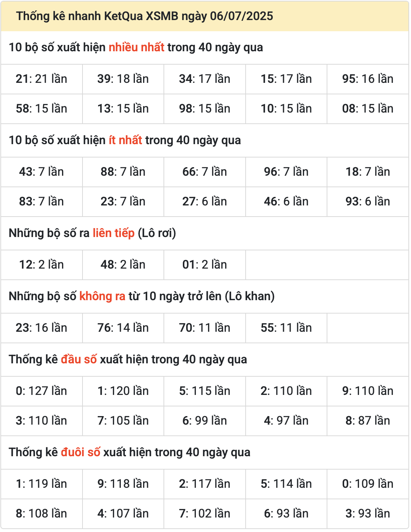Select the 39: 18 lần cell

(123, 79)
